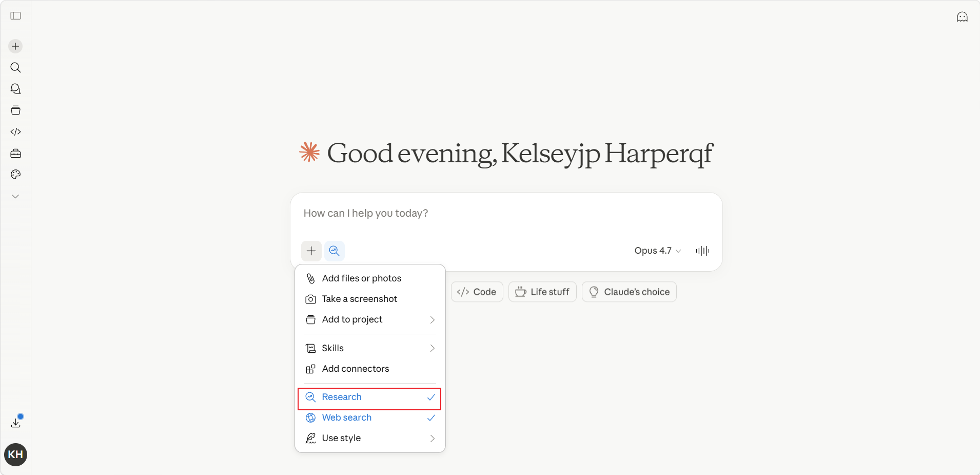Viewport: 980px width, 475px height.
Task: Click the Claude's choice suggestion chip
Action: tap(629, 292)
